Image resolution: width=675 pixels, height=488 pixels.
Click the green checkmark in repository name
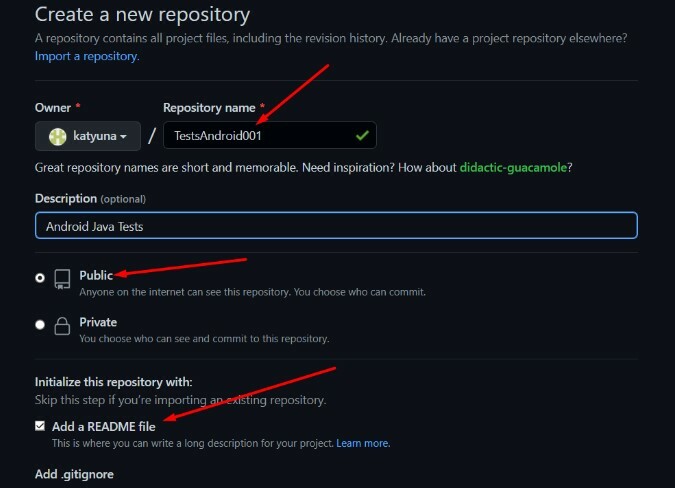[362, 136]
